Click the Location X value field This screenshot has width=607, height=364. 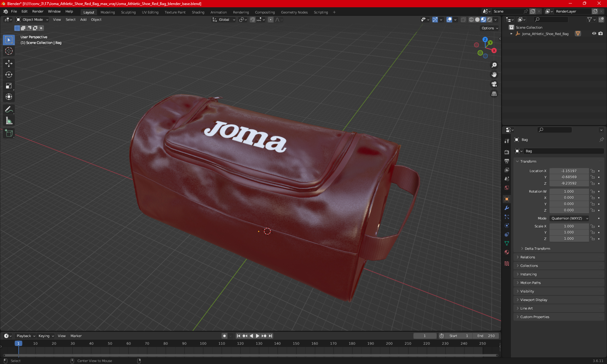tap(569, 171)
